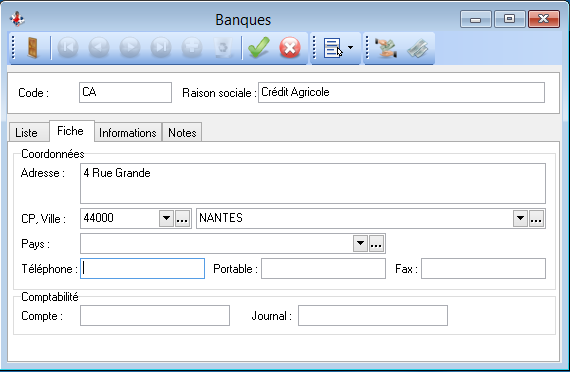Click the ellipsis button next to Pays
Viewport: 570px width, 372px height.
tap(377, 244)
